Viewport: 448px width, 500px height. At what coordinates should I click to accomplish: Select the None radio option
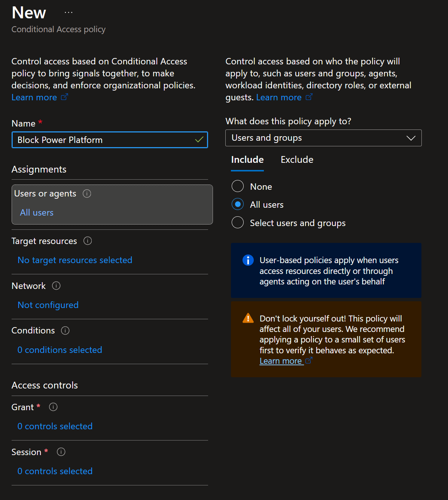[x=238, y=186]
